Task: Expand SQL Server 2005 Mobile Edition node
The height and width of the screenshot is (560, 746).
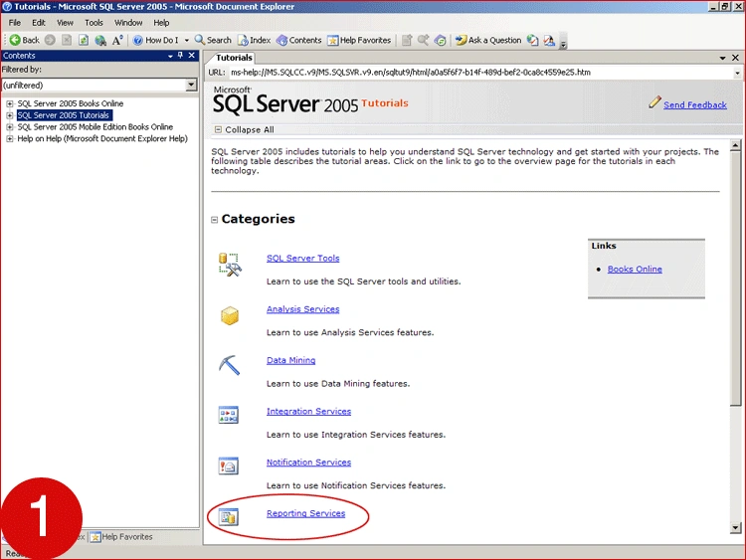Action: point(10,127)
